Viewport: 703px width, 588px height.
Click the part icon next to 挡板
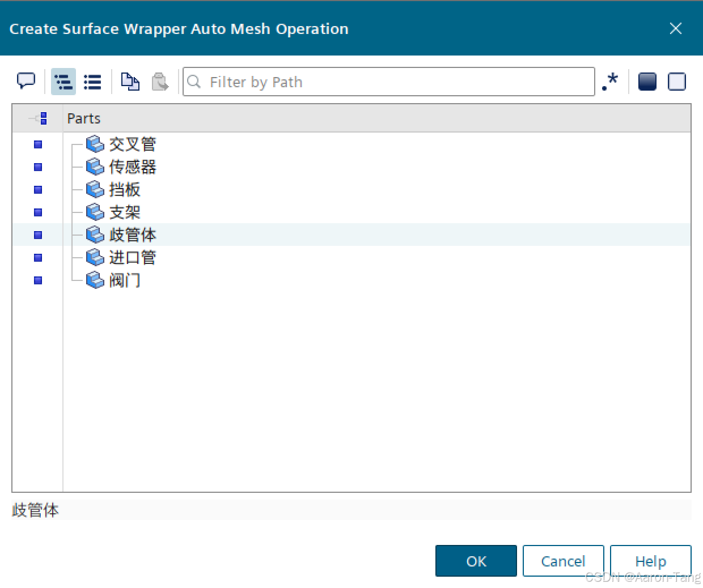95,190
